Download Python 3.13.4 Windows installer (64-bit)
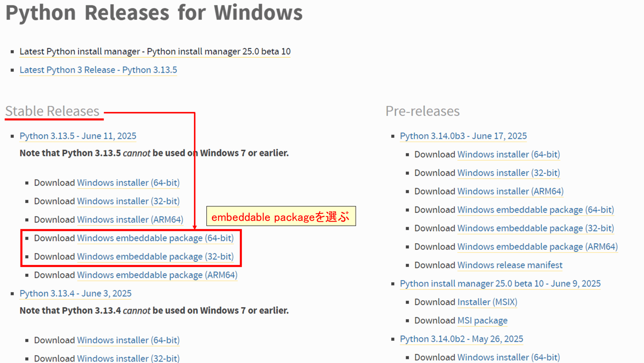The image size is (644, 363). (128, 340)
